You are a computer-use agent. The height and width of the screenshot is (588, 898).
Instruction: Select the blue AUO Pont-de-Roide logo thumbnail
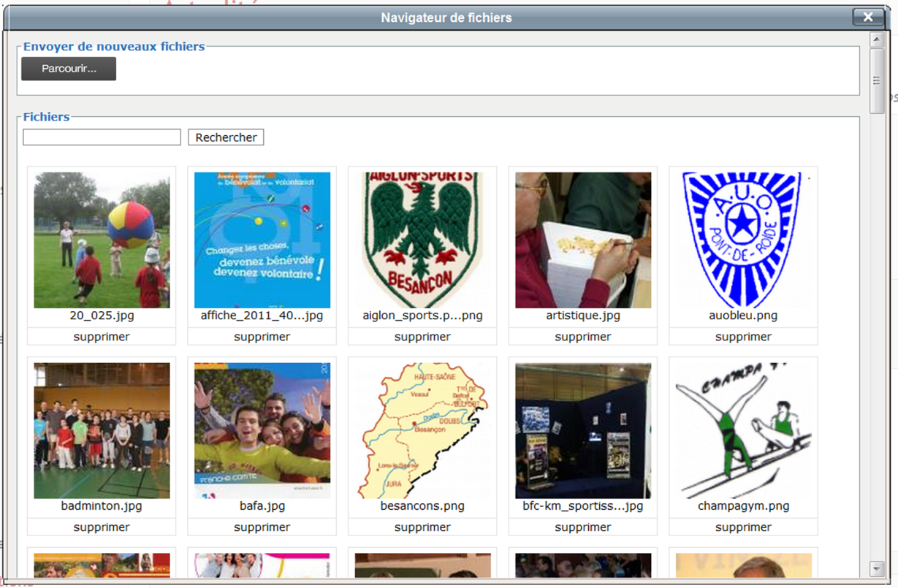coord(743,240)
